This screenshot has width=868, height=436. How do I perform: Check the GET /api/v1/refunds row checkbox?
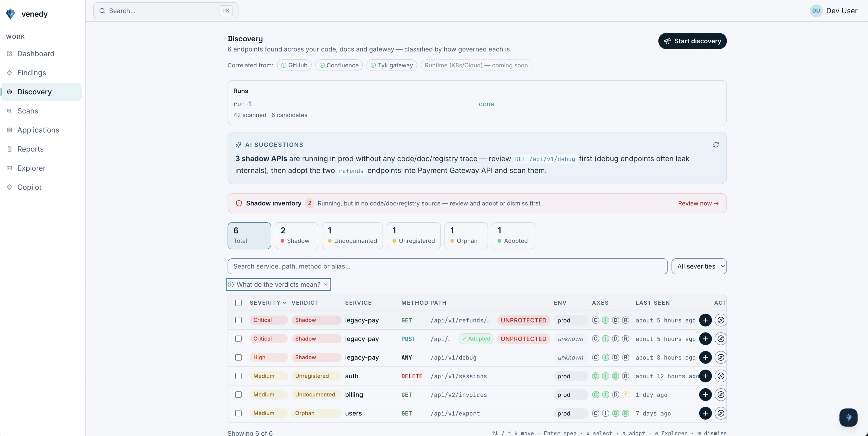click(x=238, y=320)
